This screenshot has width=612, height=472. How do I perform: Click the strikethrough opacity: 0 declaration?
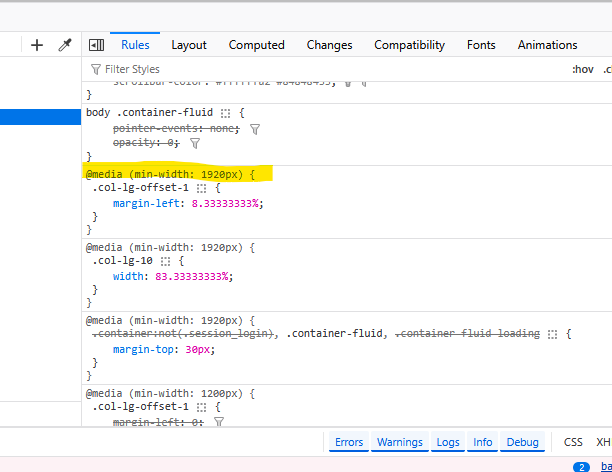pyautogui.click(x=146, y=143)
